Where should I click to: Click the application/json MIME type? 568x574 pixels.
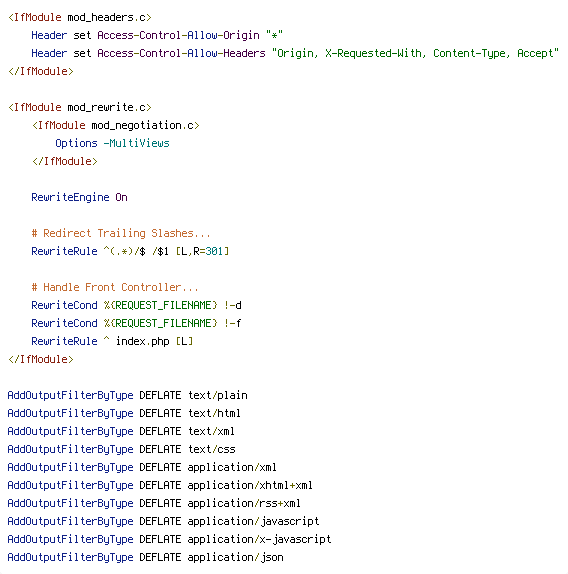(235, 558)
